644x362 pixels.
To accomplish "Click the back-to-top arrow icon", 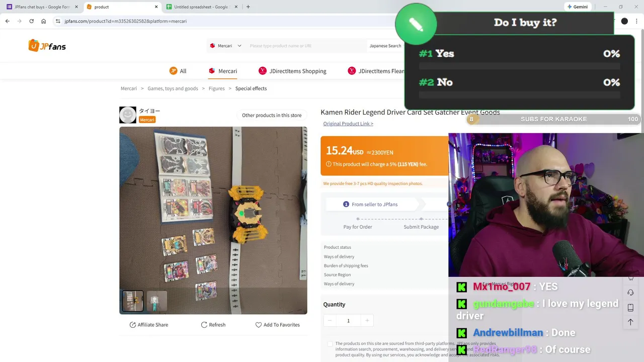I will [x=630, y=322].
